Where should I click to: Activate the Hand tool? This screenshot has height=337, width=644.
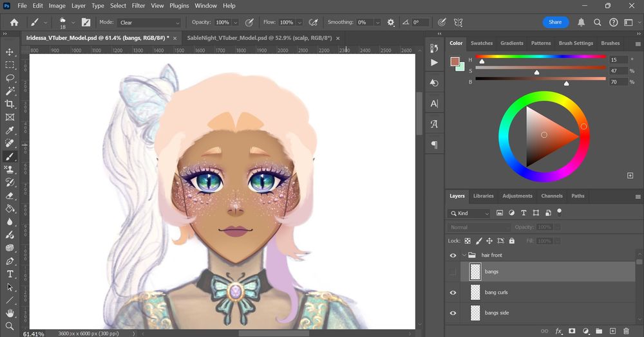[10, 313]
